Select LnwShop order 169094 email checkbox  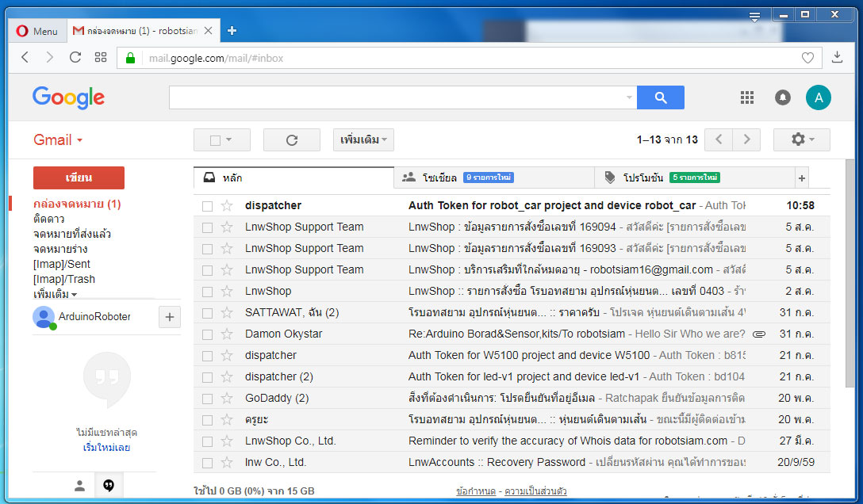[x=207, y=227]
